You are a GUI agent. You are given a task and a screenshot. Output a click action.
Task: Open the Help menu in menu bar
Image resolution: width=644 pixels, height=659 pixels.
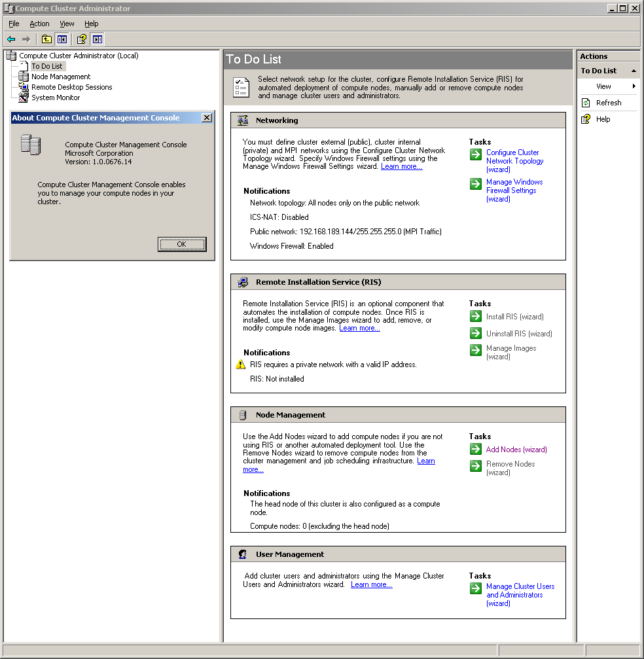[91, 24]
